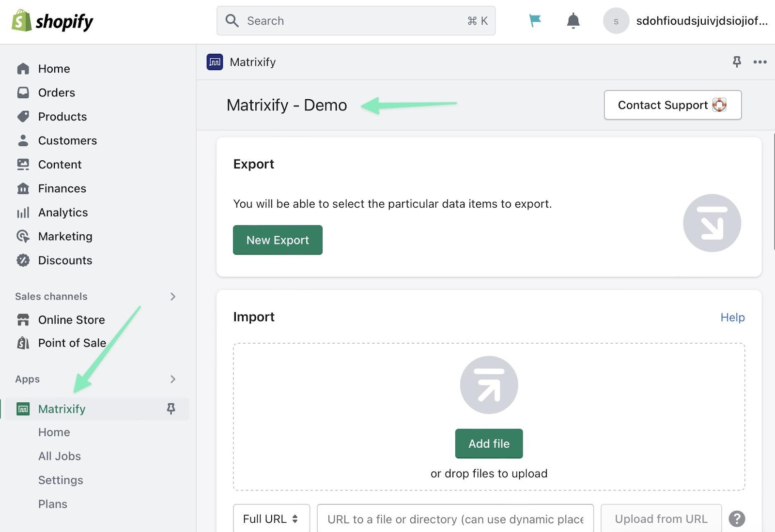775x532 pixels.
Task: Click the URL input field for file import
Action: pos(454,518)
